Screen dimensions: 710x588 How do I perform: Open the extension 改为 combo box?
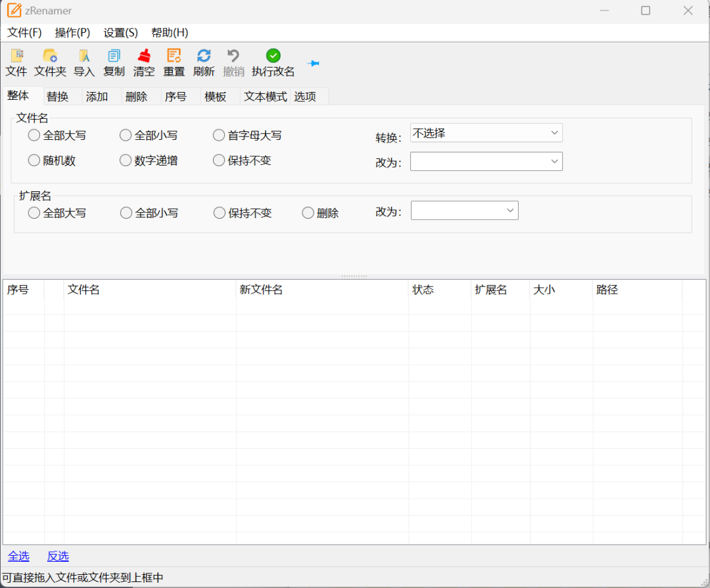(x=465, y=210)
